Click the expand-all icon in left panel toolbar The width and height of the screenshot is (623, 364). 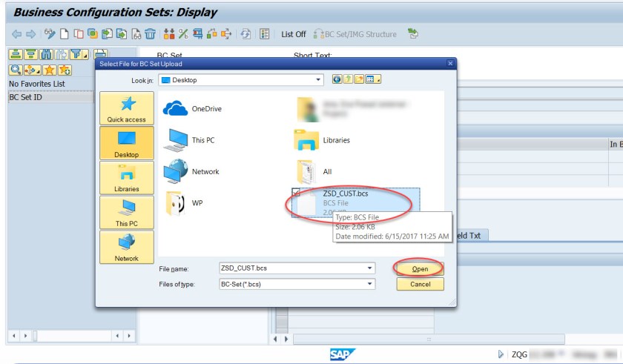pos(16,54)
